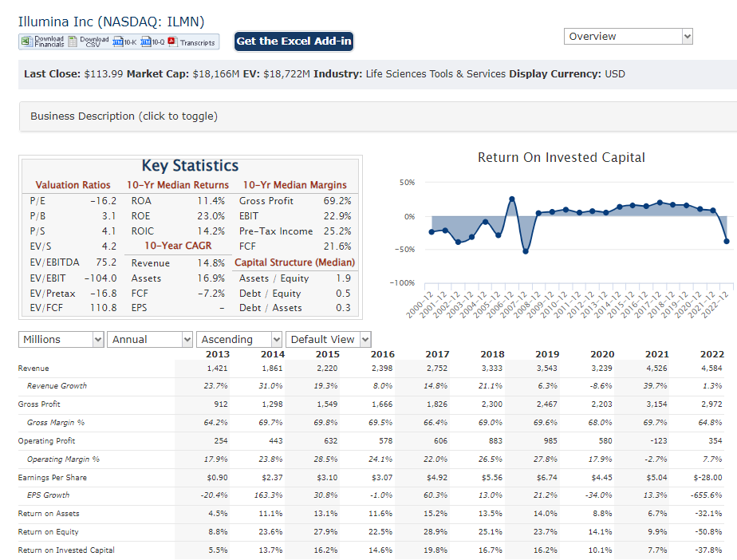
Task: Click the 2021 operating profit value -123
Action: tap(659, 441)
